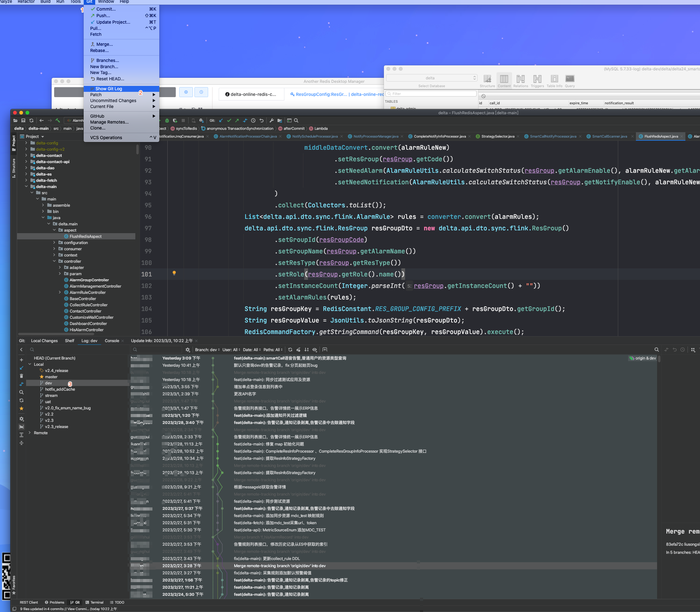Open the REST Client tool window button
This screenshot has width=700, height=612.
coord(29,602)
